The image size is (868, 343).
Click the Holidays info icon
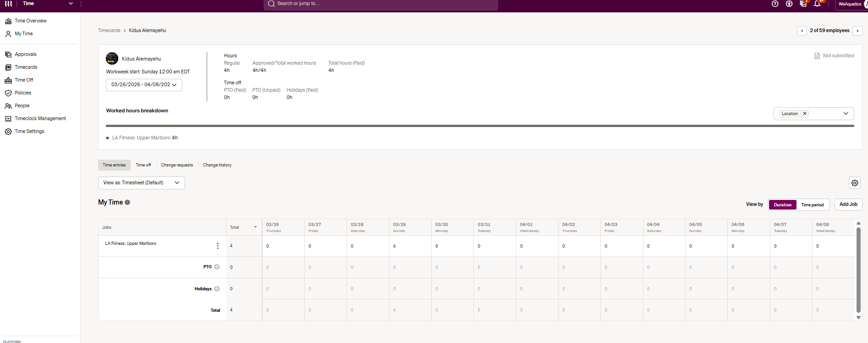pyautogui.click(x=217, y=289)
